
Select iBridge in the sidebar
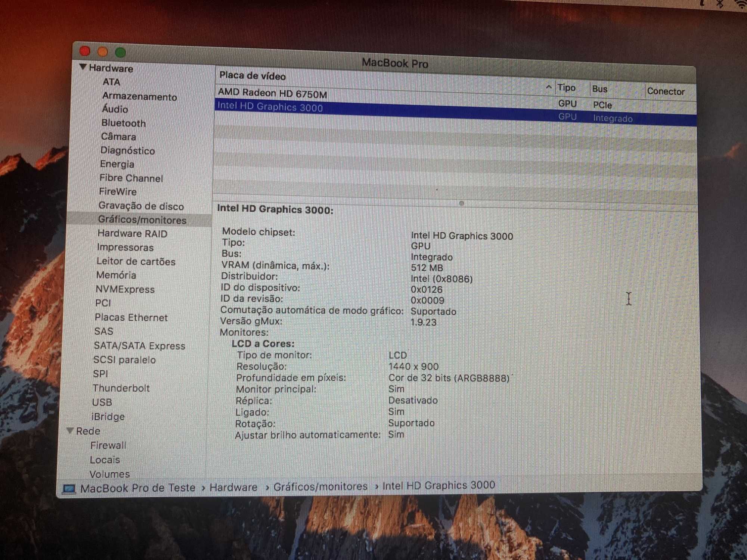[x=108, y=416]
